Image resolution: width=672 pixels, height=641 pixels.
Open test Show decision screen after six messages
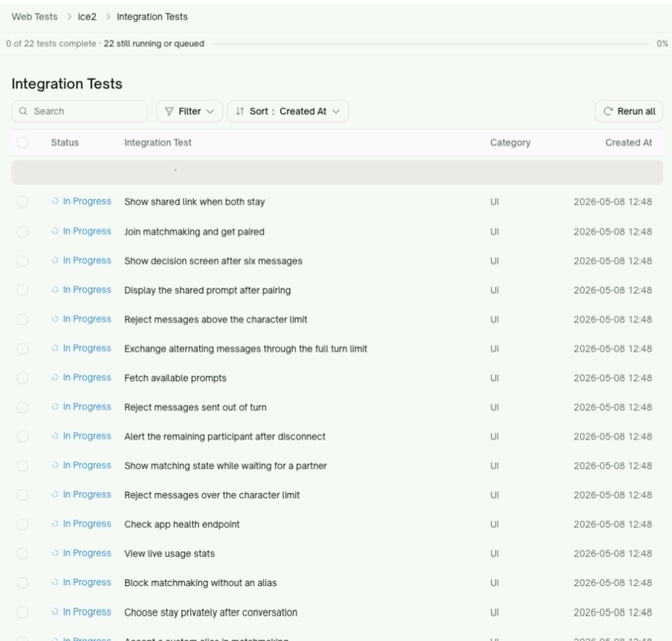[213, 261]
